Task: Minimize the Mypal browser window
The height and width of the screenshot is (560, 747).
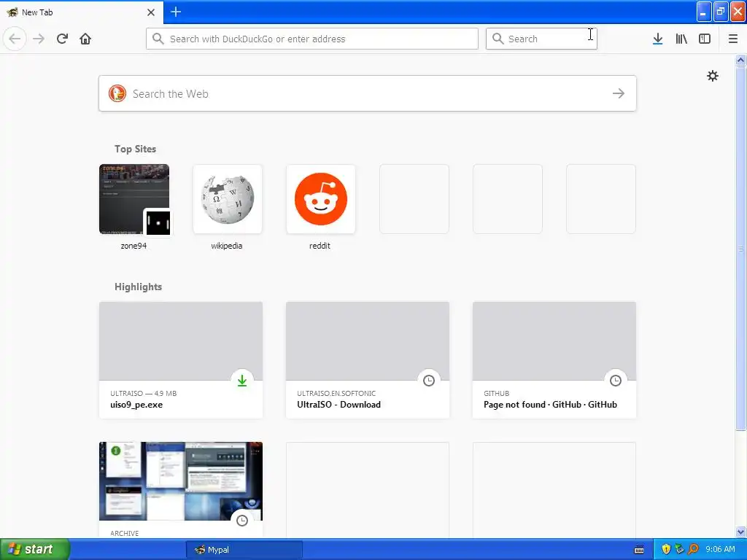Action: pyautogui.click(x=704, y=12)
